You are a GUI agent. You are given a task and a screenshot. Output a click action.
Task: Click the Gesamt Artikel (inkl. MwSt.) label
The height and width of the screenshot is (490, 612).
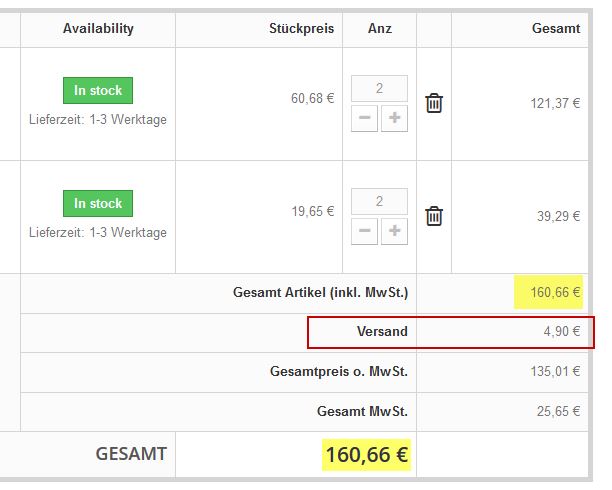click(320, 293)
